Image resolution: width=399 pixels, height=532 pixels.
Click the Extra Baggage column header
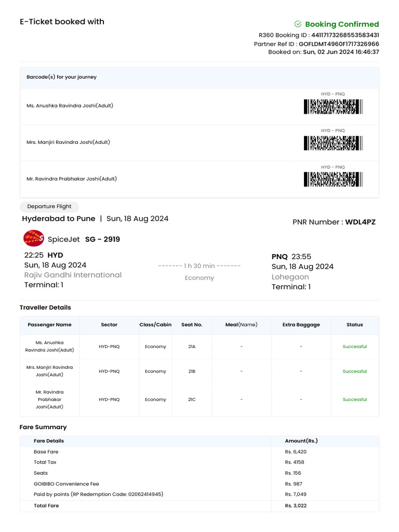coord(301,325)
